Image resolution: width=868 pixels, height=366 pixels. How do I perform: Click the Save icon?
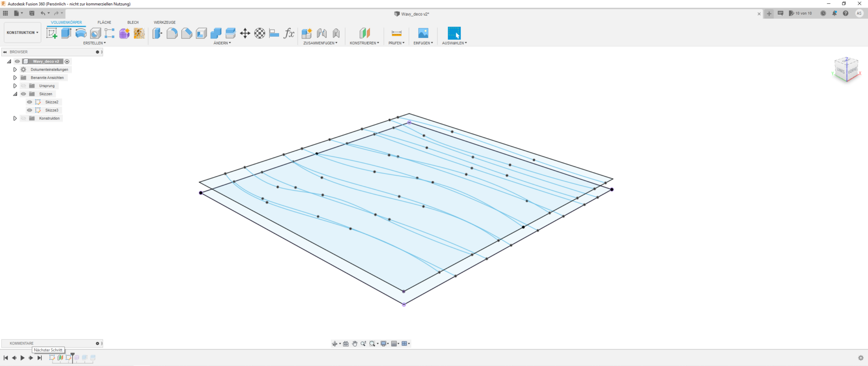(32, 13)
